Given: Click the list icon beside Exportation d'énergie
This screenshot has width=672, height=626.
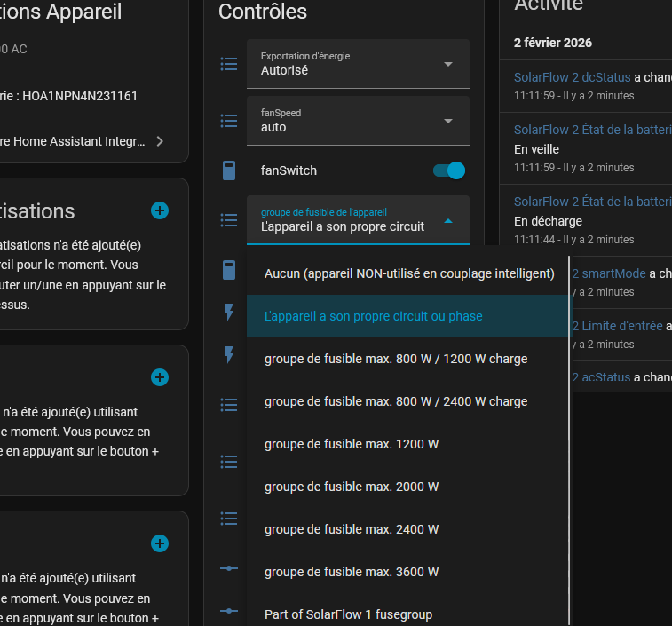Looking at the screenshot, I should [x=229, y=64].
